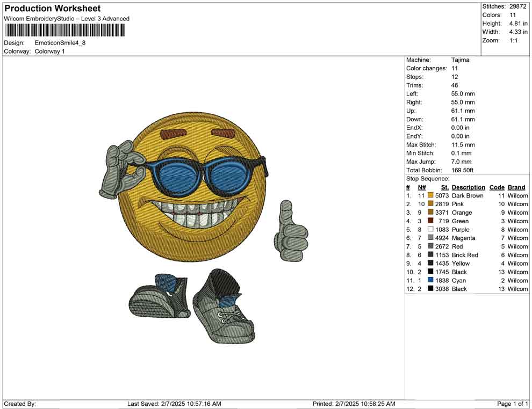Pick the blue swatch next to 1838 Cyan
The width and height of the screenshot is (532, 409).
point(430,280)
